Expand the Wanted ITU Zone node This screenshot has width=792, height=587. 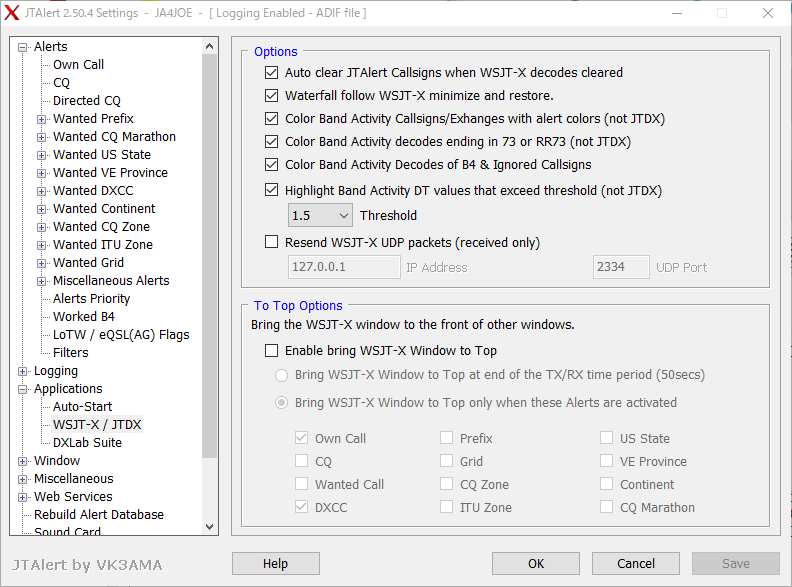(41, 246)
